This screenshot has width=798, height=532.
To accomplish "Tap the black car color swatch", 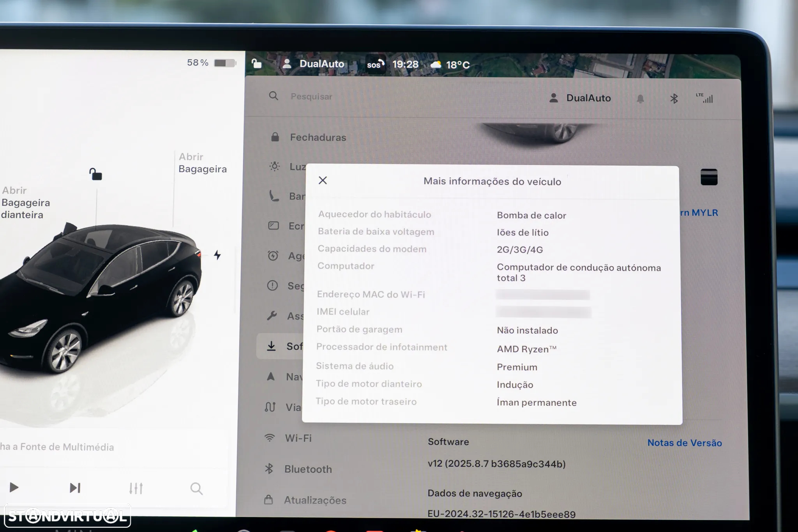I will (x=709, y=177).
